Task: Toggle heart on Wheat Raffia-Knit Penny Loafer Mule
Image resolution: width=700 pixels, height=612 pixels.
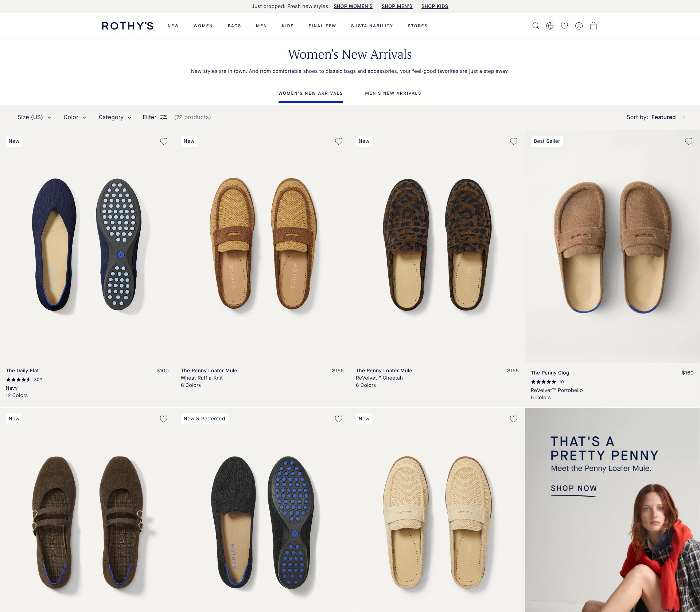Action: 339,141
